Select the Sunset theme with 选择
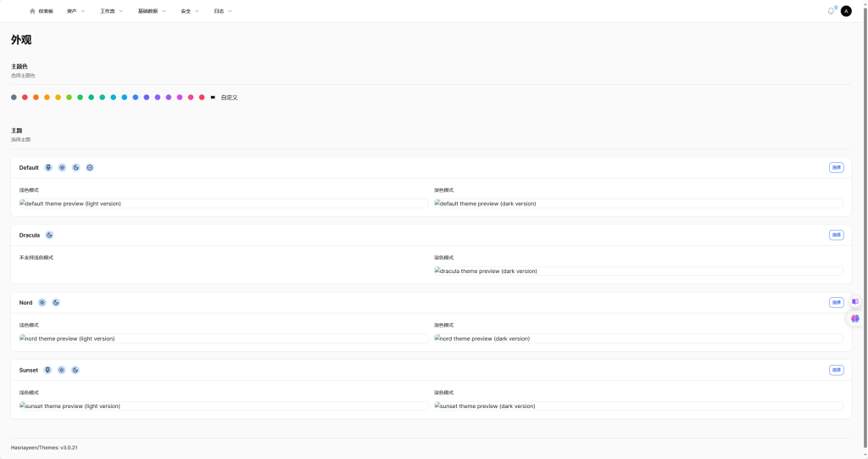The width and height of the screenshot is (868, 459). click(x=837, y=370)
